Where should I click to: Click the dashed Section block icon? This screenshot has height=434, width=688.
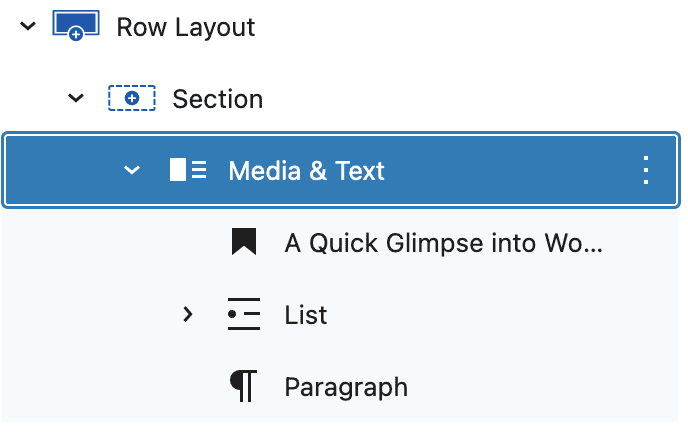point(132,98)
